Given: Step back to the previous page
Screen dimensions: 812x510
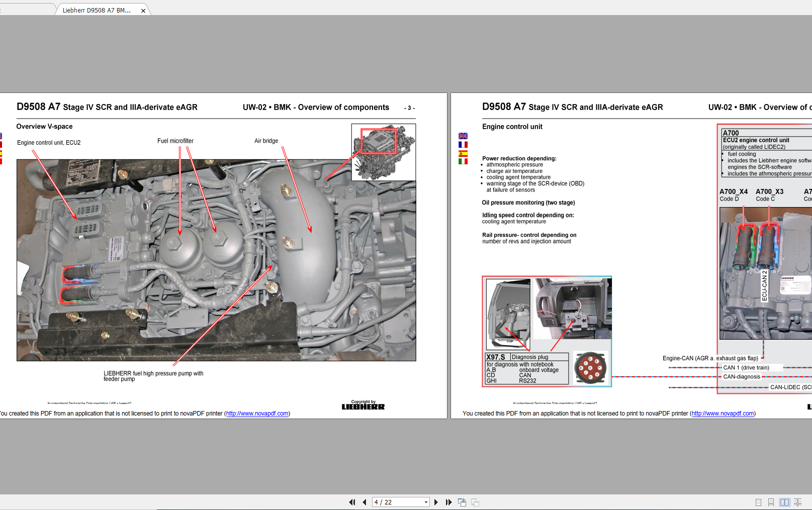Looking at the screenshot, I should tap(365, 502).
